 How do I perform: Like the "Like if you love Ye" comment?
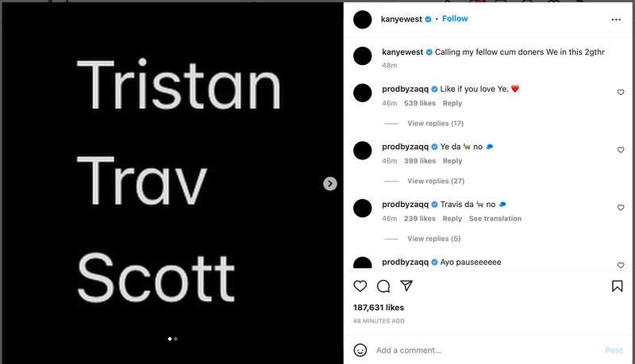pos(621,93)
